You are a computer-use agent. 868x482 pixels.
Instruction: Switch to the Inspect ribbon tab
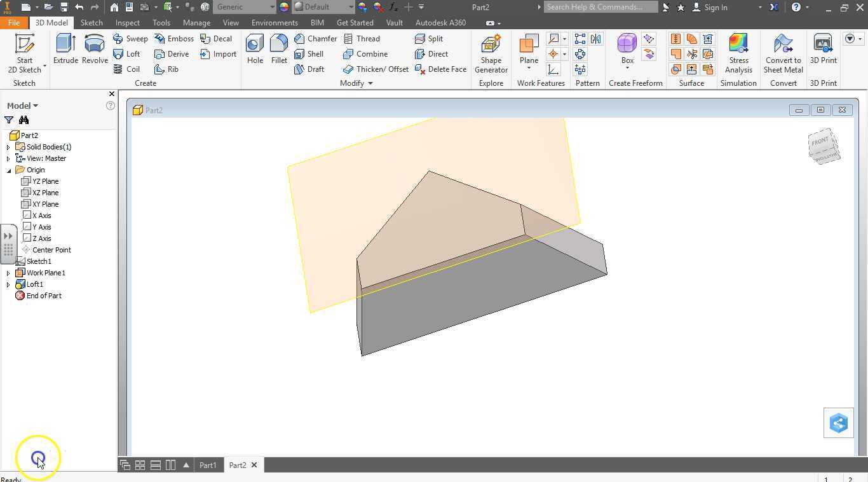[x=127, y=22]
